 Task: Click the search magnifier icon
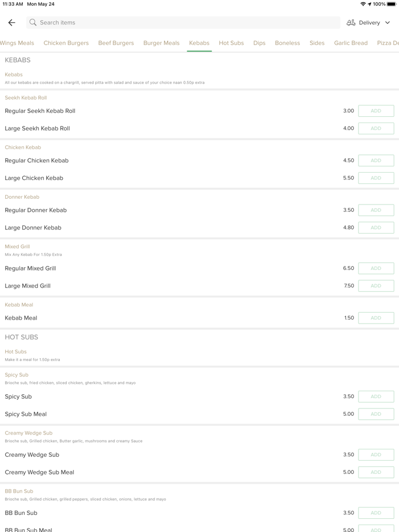(x=33, y=23)
